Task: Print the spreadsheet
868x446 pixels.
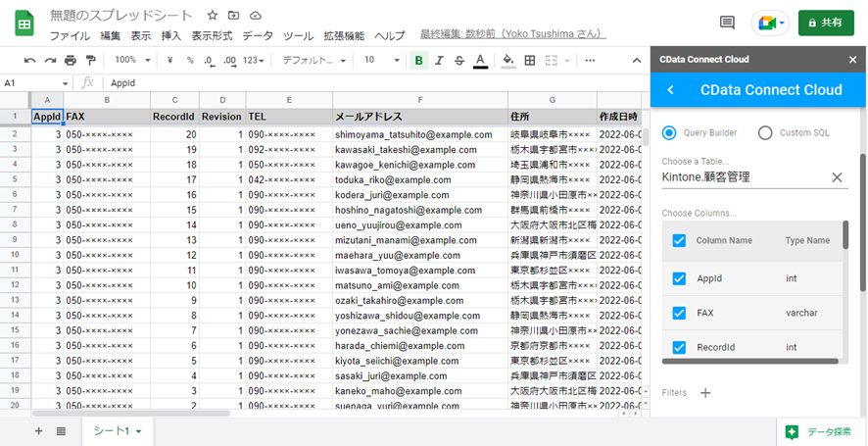Action: click(71, 61)
